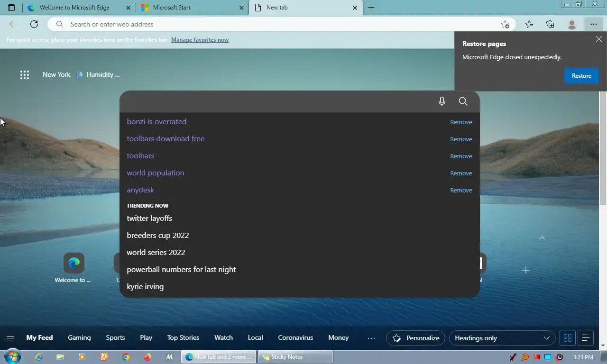
Task: Close the New tab tab
Action: click(355, 8)
